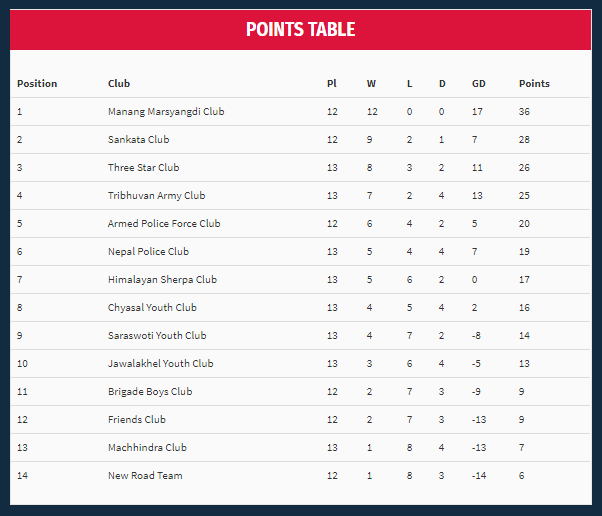Click the Pl column header

(332, 84)
